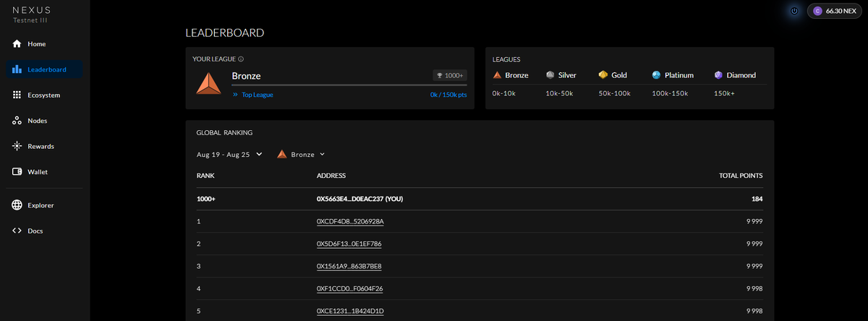
Task: Open the Wallet menu item
Action: [45, 172]
